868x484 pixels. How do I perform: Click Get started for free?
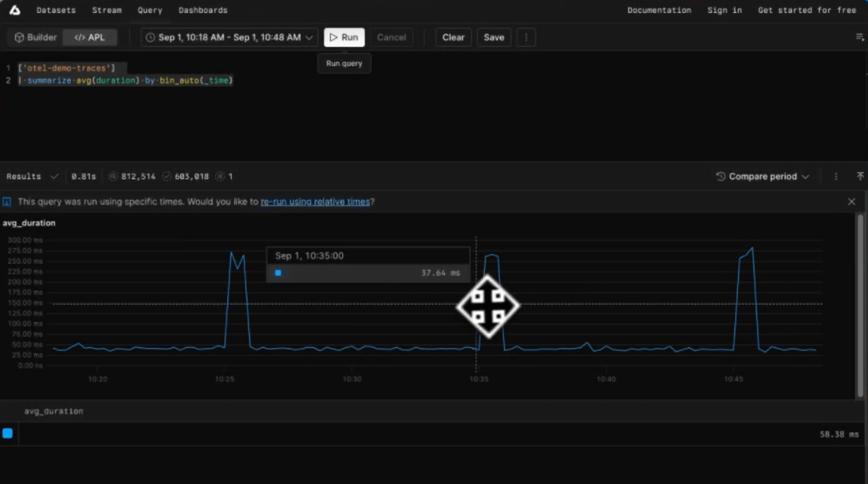(x=807, y=10)
